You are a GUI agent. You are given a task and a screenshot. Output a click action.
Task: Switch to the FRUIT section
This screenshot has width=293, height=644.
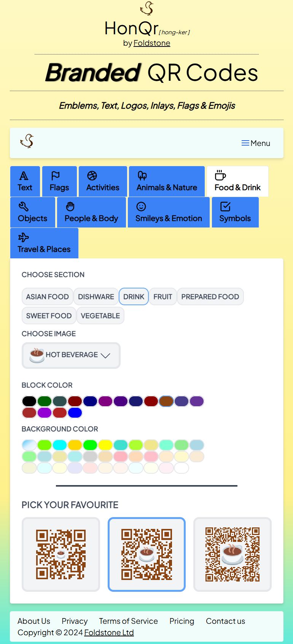coord(162,296)
